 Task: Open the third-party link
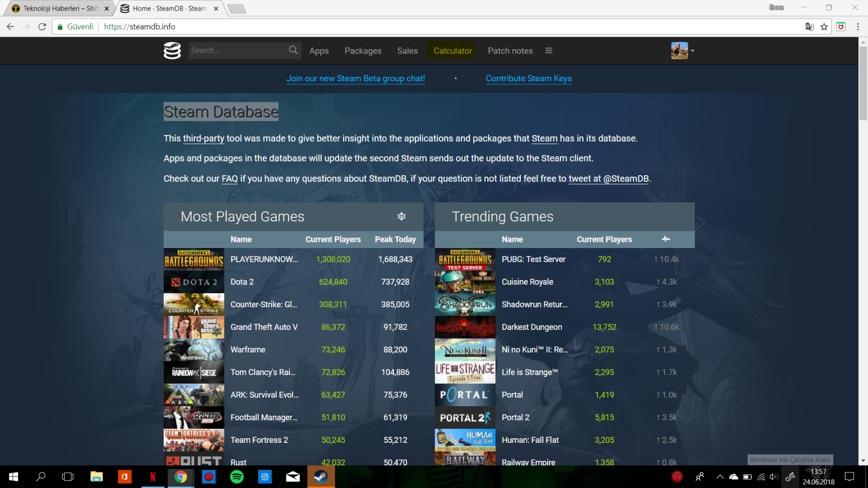pyautogui.click(x=203, y=139)
